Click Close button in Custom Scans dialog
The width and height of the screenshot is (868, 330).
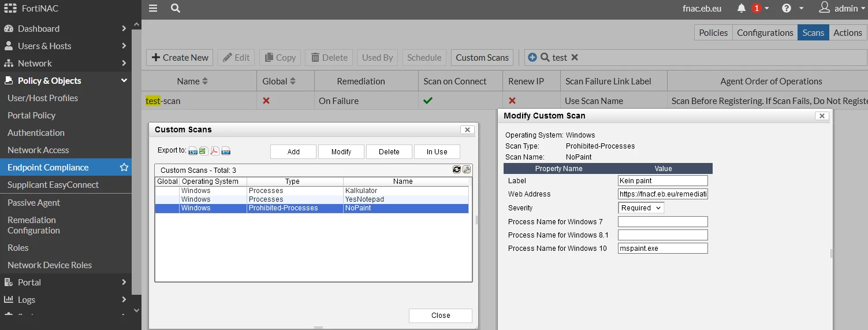(441, 315)
